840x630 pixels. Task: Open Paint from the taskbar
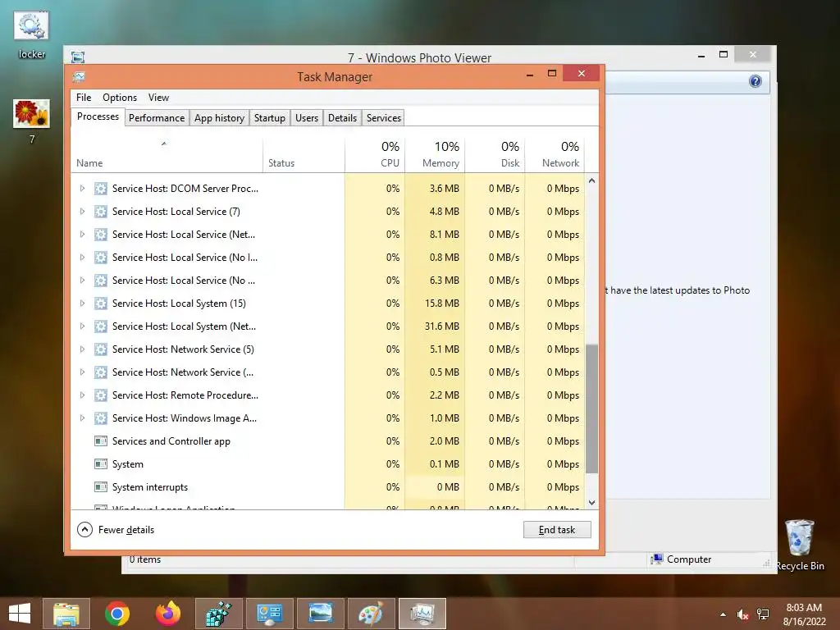tap(372, 614)
